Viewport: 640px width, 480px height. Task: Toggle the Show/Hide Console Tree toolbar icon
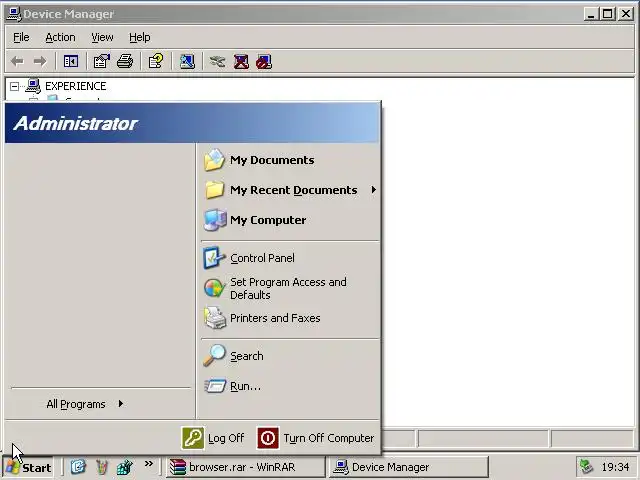click(x=71, y=62)
